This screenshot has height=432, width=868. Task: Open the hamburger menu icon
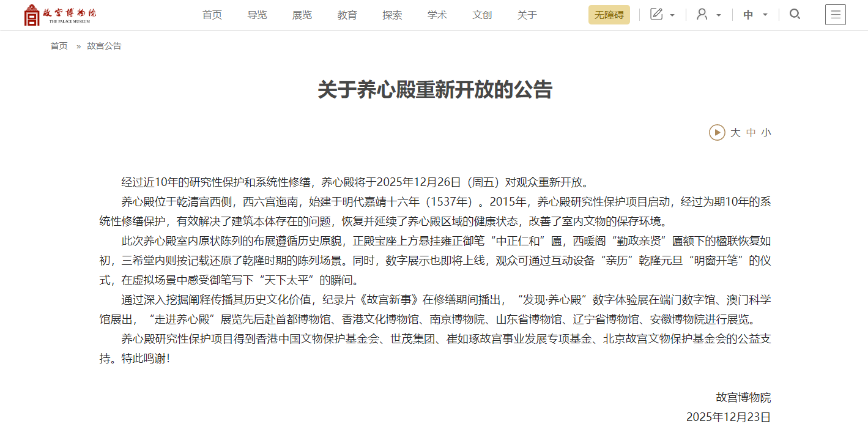coord(835,15)
